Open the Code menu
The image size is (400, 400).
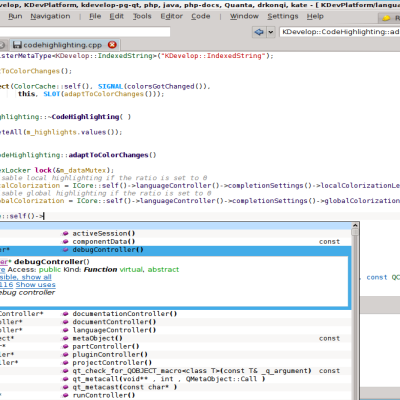click(x=201, y=16)
